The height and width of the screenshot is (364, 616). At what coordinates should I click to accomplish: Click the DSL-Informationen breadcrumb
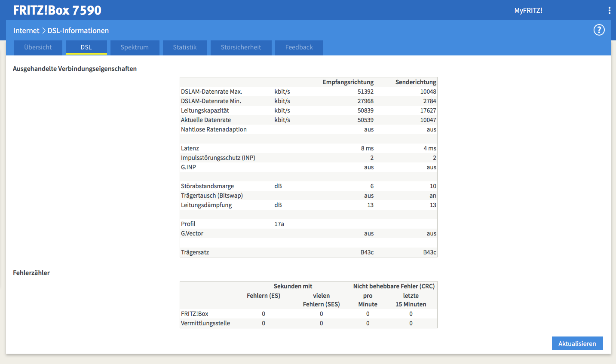coord(78,31)
